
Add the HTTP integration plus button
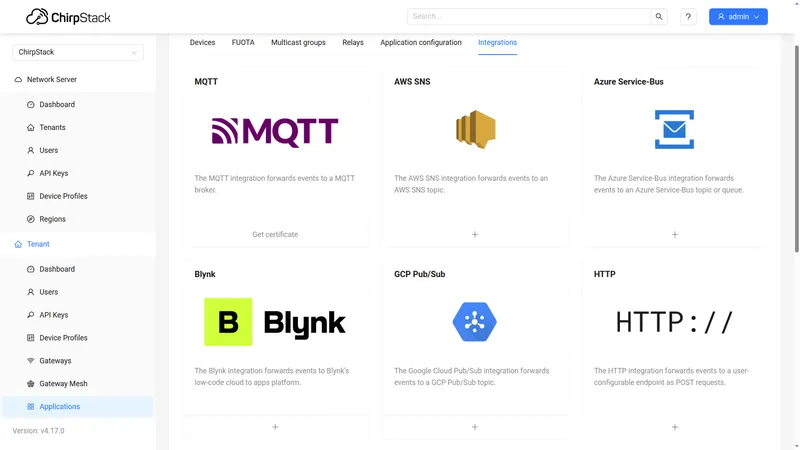tap(674, 427)
